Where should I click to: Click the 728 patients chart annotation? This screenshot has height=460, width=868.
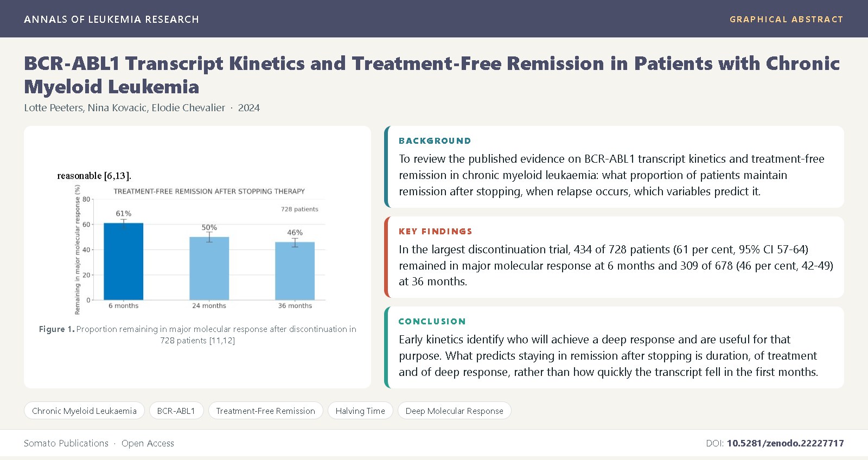tap(299, 209)
